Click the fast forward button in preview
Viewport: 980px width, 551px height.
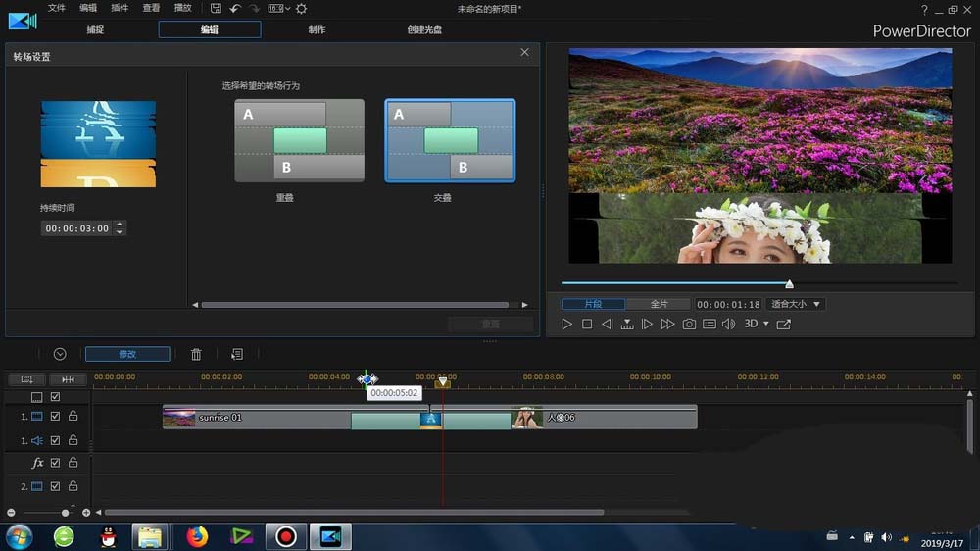pyautogui.click(x=667, y=324)
